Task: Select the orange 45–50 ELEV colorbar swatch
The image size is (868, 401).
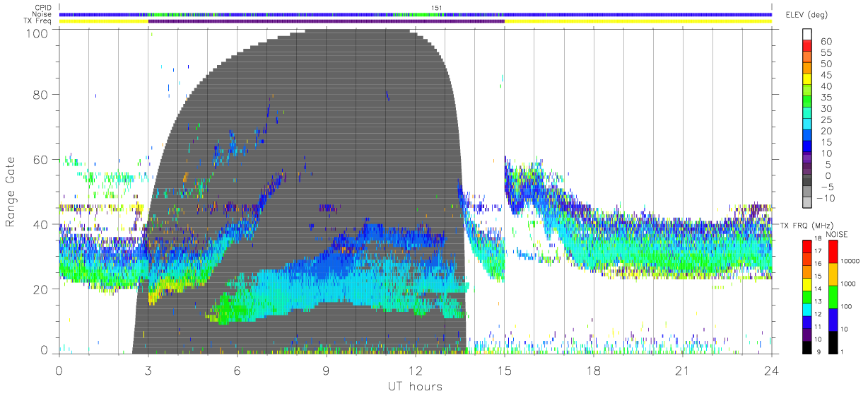Action: (808, 69)
